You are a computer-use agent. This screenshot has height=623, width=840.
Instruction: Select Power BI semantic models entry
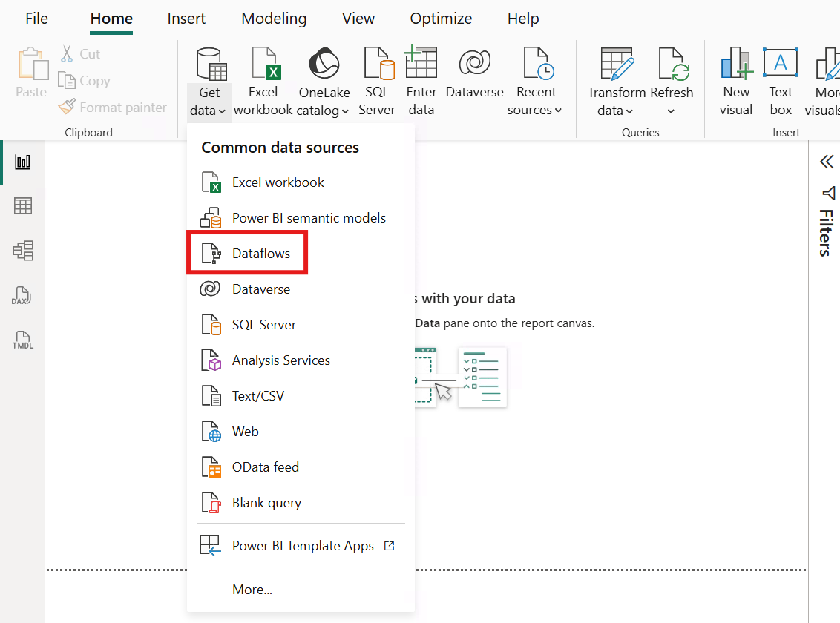301,218
